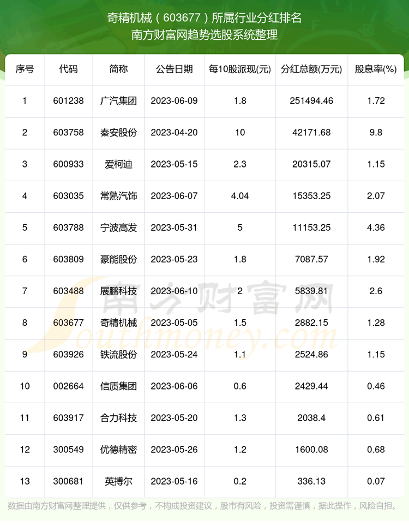This screenshot has width=409, height=532.
Task: Select stock code 601238
Action: tap(69, 101)
